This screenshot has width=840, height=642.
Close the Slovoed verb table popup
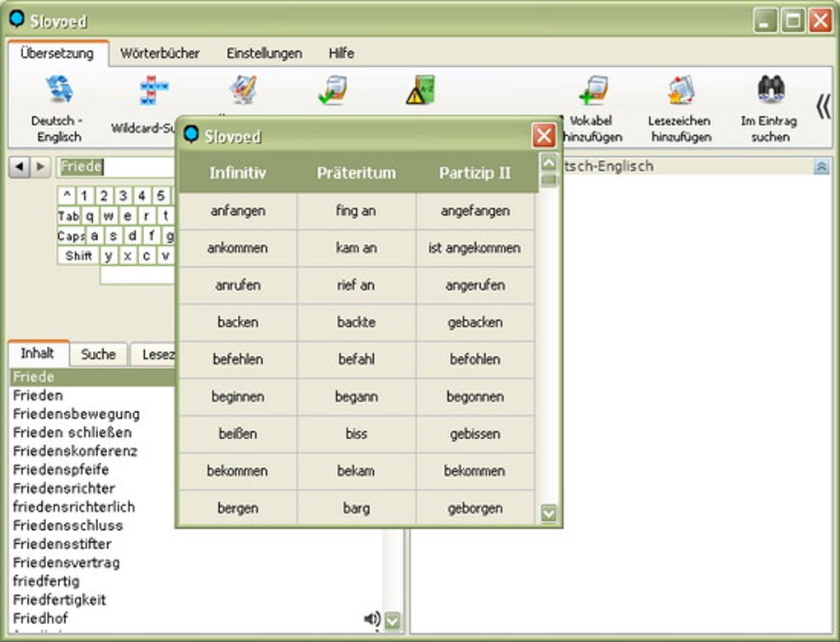(x=544, y=136)
